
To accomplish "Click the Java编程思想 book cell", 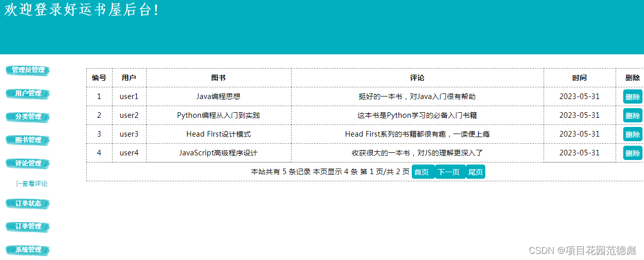I will click(x=219, y=96).
